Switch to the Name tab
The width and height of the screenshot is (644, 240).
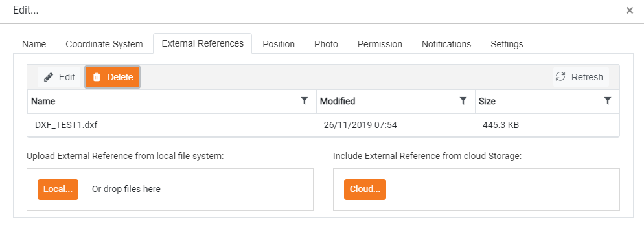point(34,44)
